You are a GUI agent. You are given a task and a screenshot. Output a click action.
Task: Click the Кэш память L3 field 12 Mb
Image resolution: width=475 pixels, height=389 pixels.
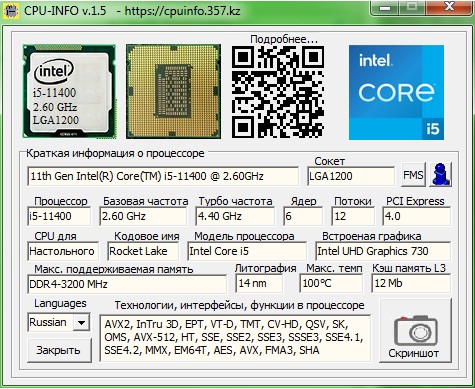411,284
